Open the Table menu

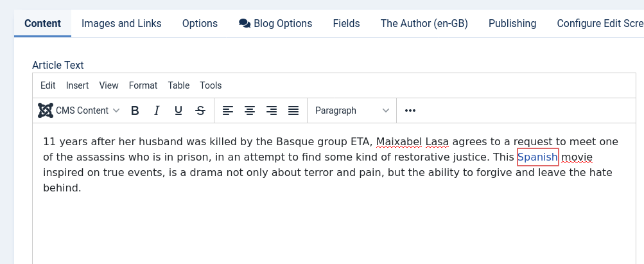(x=178, y=85)
